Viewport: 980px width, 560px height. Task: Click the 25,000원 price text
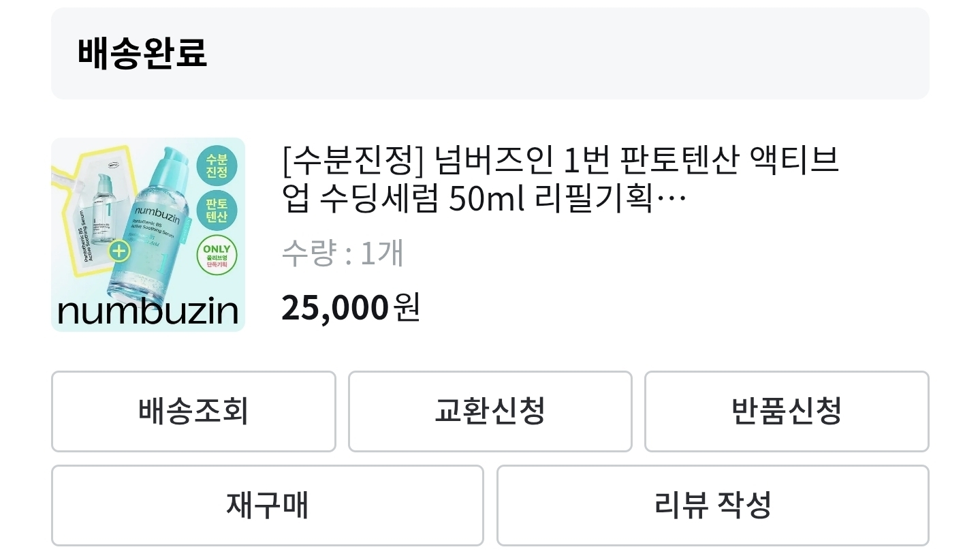point(350,308)
